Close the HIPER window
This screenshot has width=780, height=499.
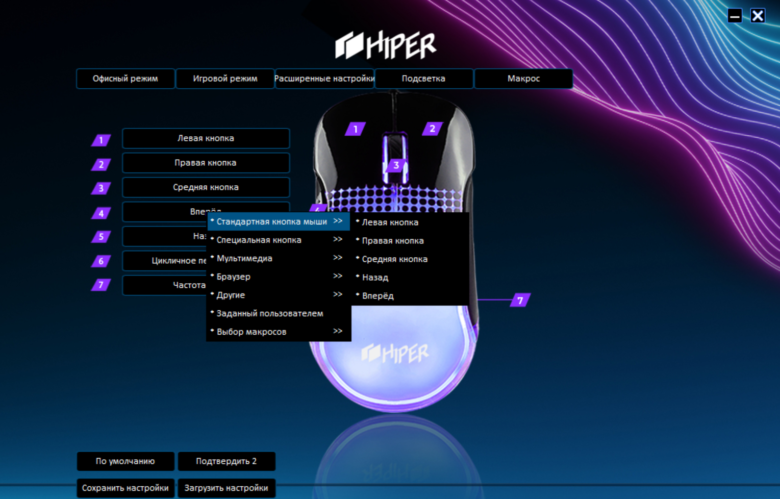pyautogui.click(x=758, y=16)
